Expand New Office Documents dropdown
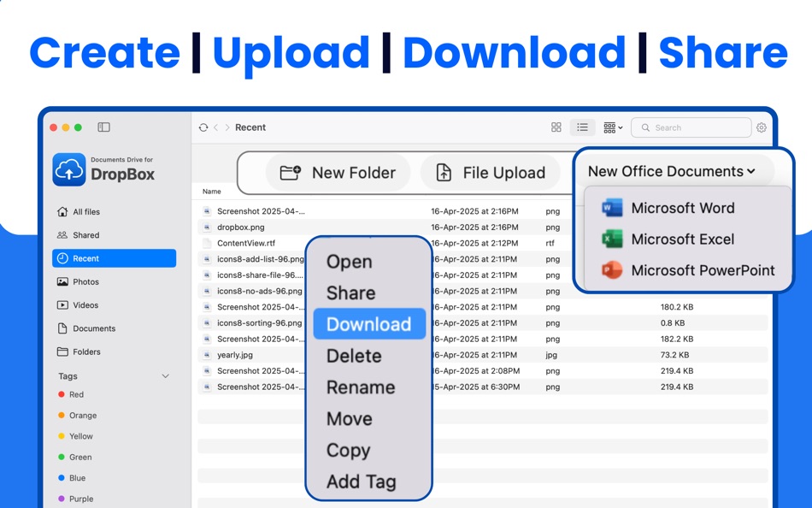The image size is (812, 508). [x=672, y=171]
